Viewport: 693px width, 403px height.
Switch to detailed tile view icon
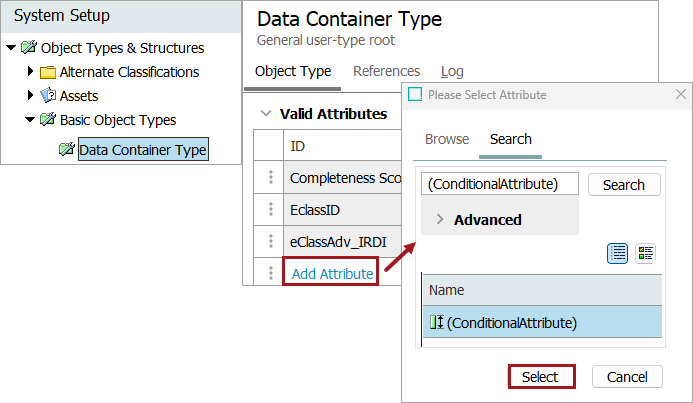[x=646, y=253]
